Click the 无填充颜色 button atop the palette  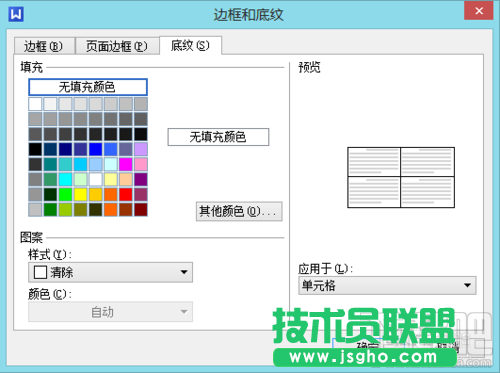[88, 87]
